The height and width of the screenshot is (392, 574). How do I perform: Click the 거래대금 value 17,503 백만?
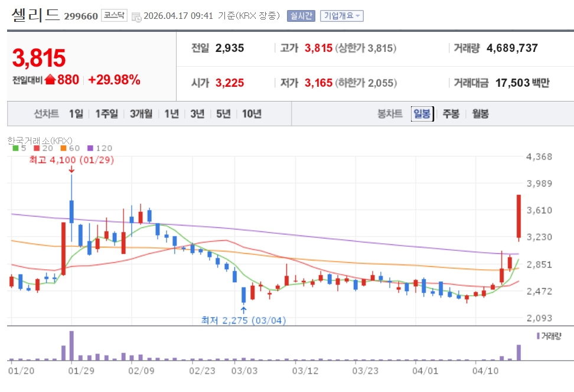[x=523, y=83]
